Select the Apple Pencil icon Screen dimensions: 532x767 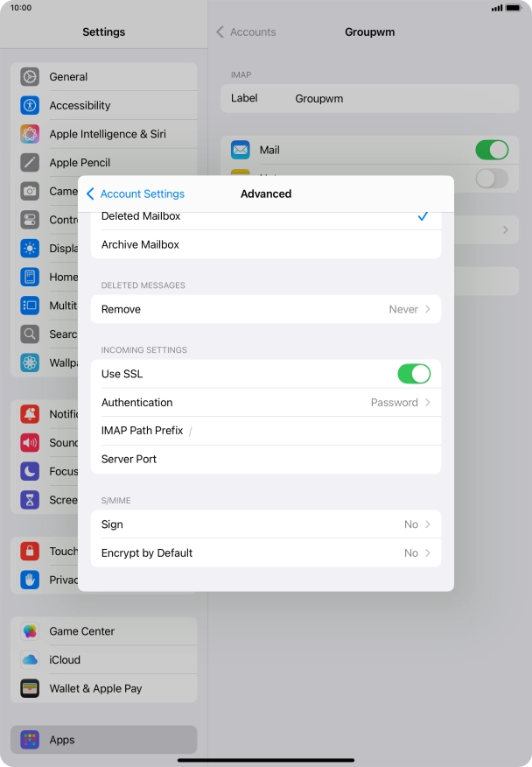click(x=31, y=163)
